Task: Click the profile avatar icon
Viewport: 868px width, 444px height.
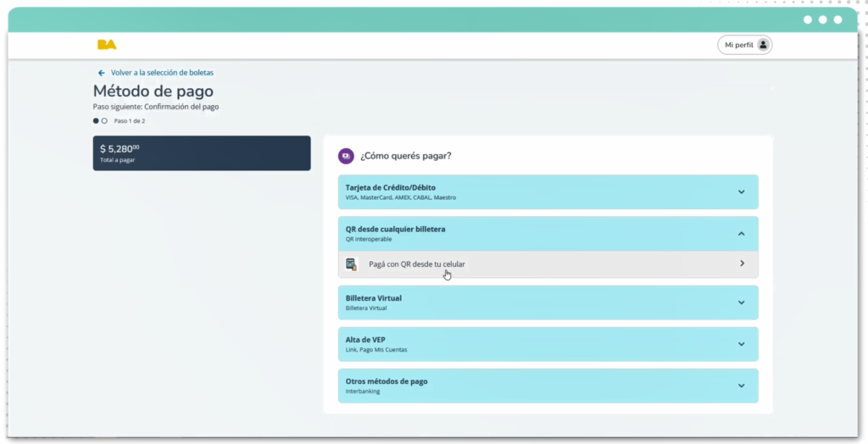Action: 763,45
